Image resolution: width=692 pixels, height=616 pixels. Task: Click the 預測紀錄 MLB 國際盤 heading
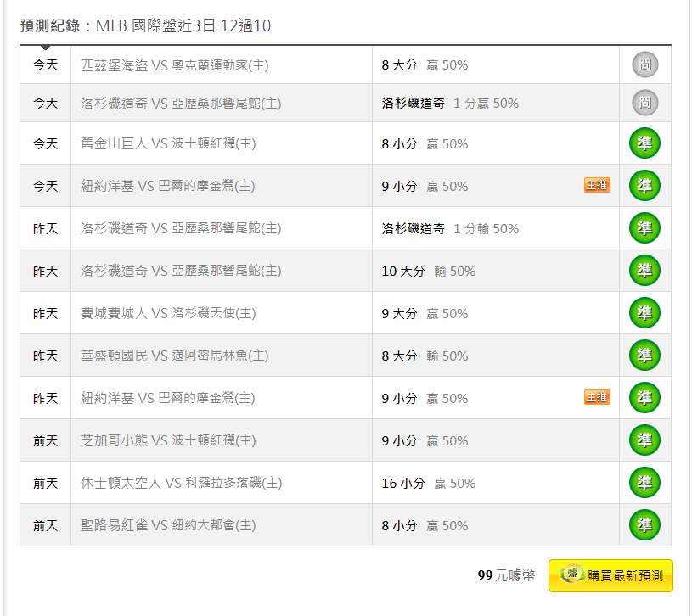tap(145, 25)
